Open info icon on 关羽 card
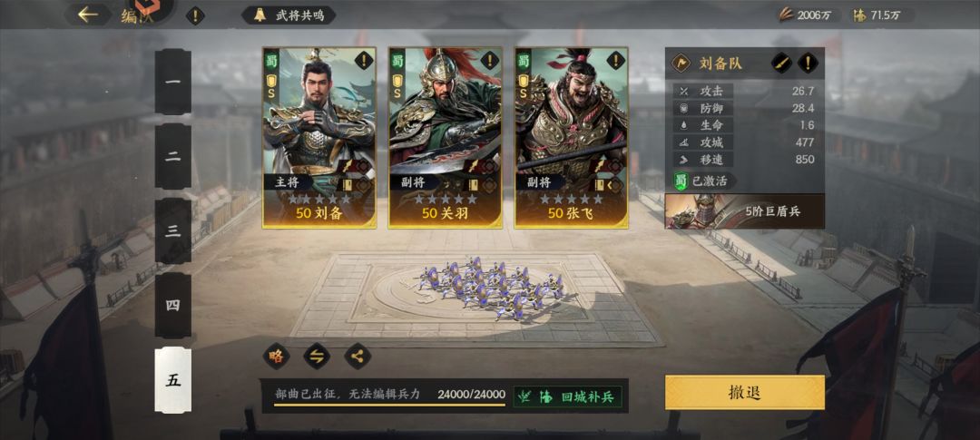This screenshot has height=440, width=980. [x=489, y=61]
